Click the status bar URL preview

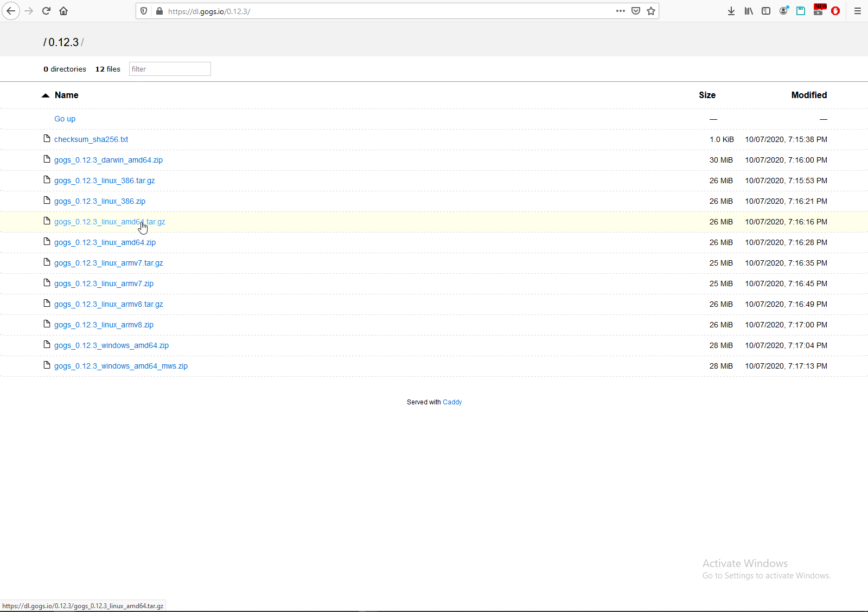click(83, 606)
